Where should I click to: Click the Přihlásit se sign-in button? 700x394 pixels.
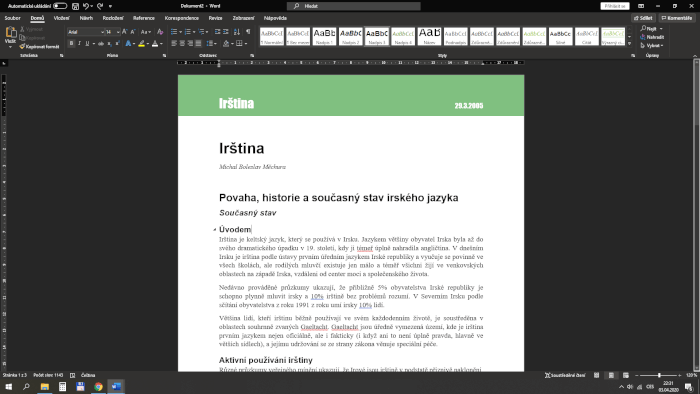tap(615, 6)
